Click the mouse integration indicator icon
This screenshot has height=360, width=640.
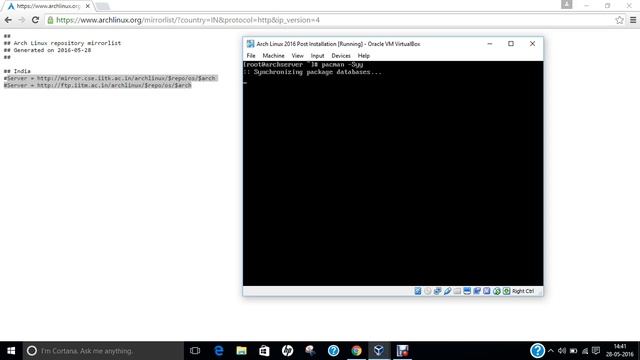click(x=497, y=291)
